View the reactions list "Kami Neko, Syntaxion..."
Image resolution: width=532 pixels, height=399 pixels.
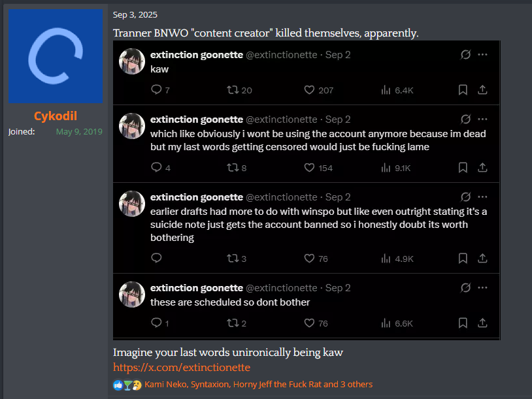pos(259,384)
